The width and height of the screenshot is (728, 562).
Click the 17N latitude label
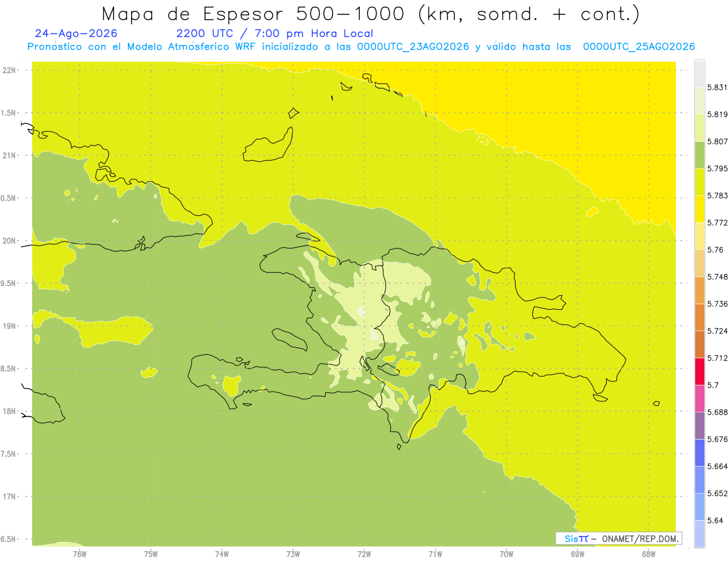[9, 497]
